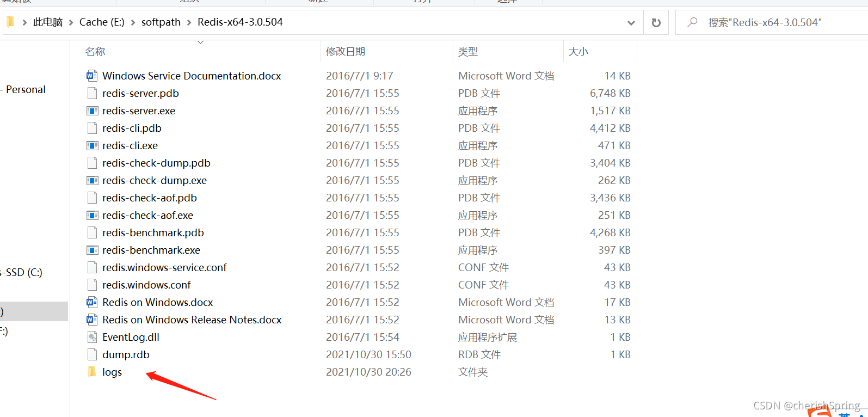Select the SSD (C:) drive in sidebar
The width and height of the screenshot is (868, 417).
click(22, 272)
